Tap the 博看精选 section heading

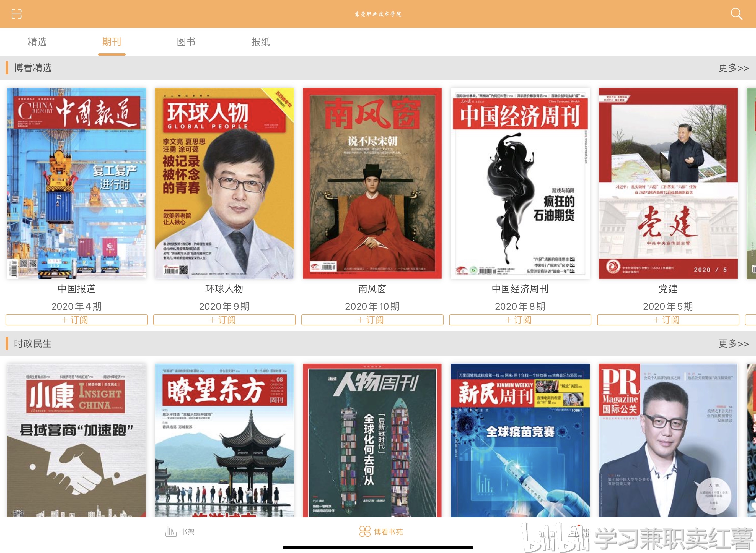click(32, 68)
